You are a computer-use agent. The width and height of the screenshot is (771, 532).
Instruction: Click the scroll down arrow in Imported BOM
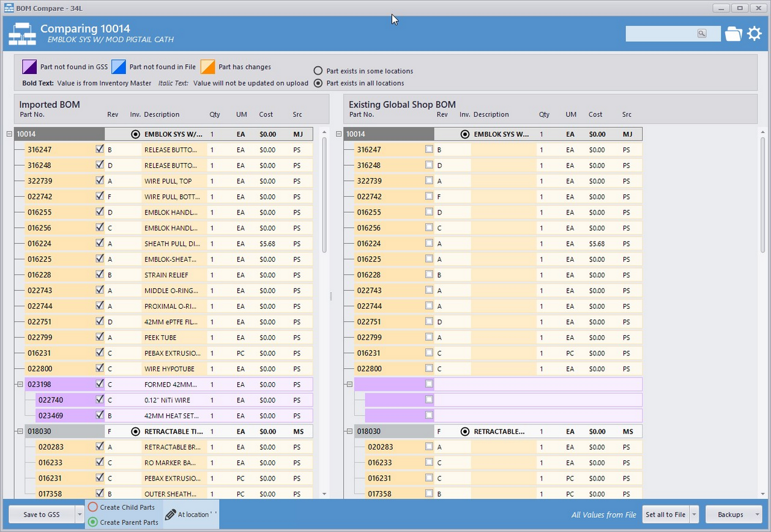(x=324, y=494)
